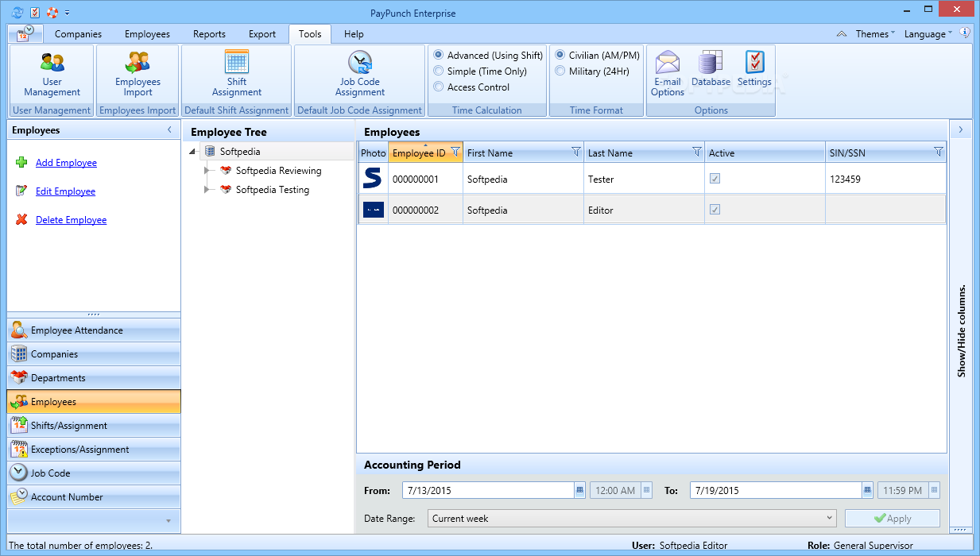Click the green plus Add Employee icon
This screenshot has width=980, height=556.
pos(21,163)
